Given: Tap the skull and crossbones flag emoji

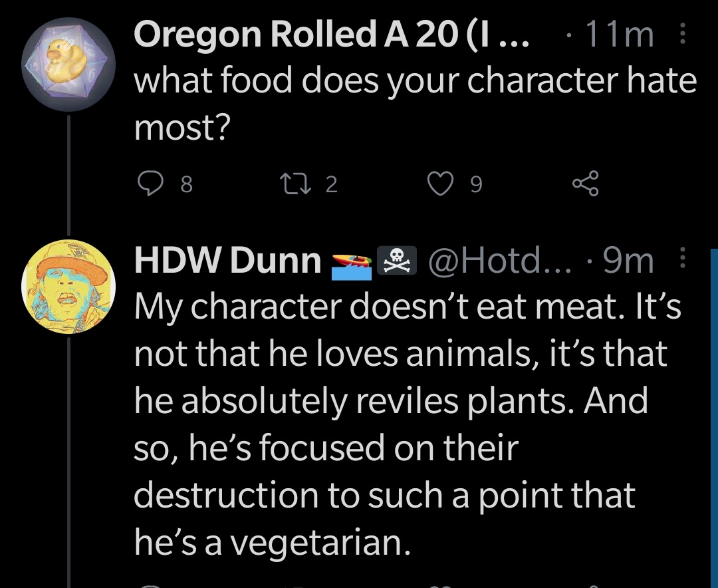Looking at the screenshot, I should click(396, 262).
